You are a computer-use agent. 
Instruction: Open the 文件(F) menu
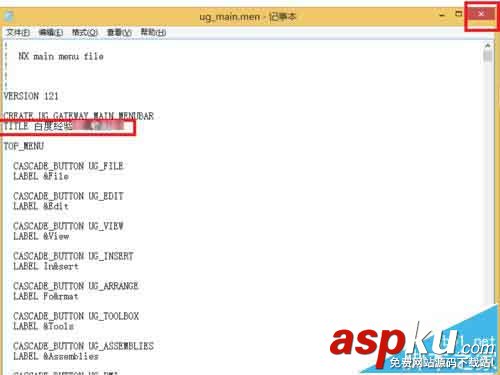coord(18,32)
